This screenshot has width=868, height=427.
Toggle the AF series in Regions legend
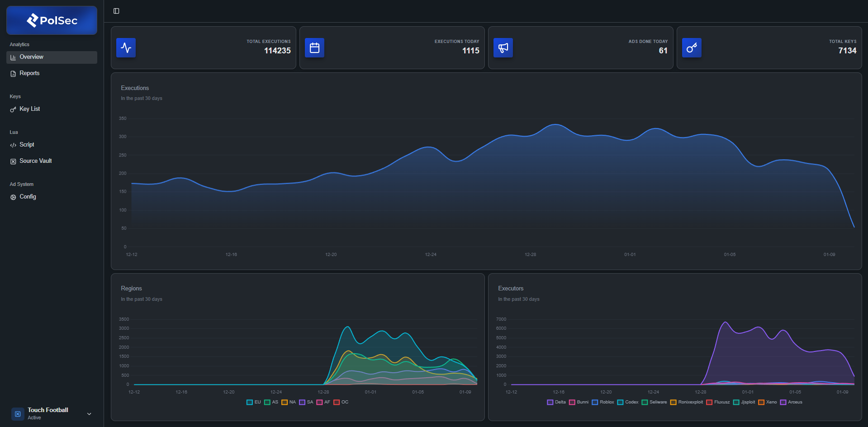coord(323,402)
